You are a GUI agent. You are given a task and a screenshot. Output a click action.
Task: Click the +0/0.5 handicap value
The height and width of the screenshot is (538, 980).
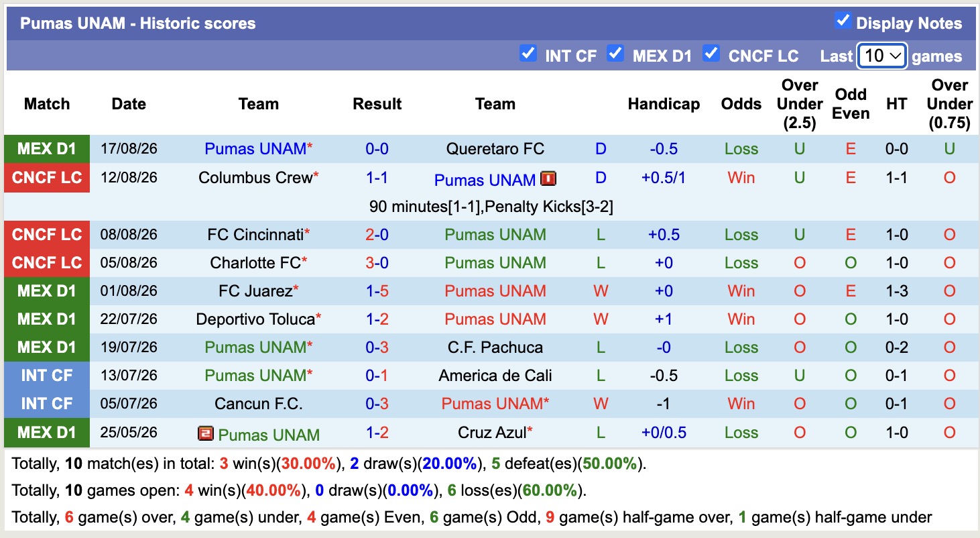point(664,433)
